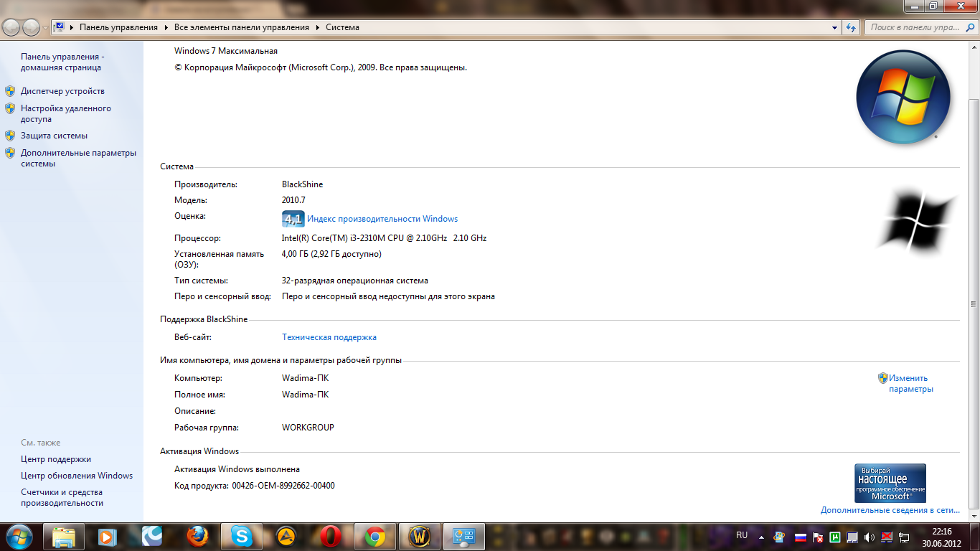Click the World of Warcraft taskbar icon
Viewport: 980px width, 551px height.
tap(419, 536)
